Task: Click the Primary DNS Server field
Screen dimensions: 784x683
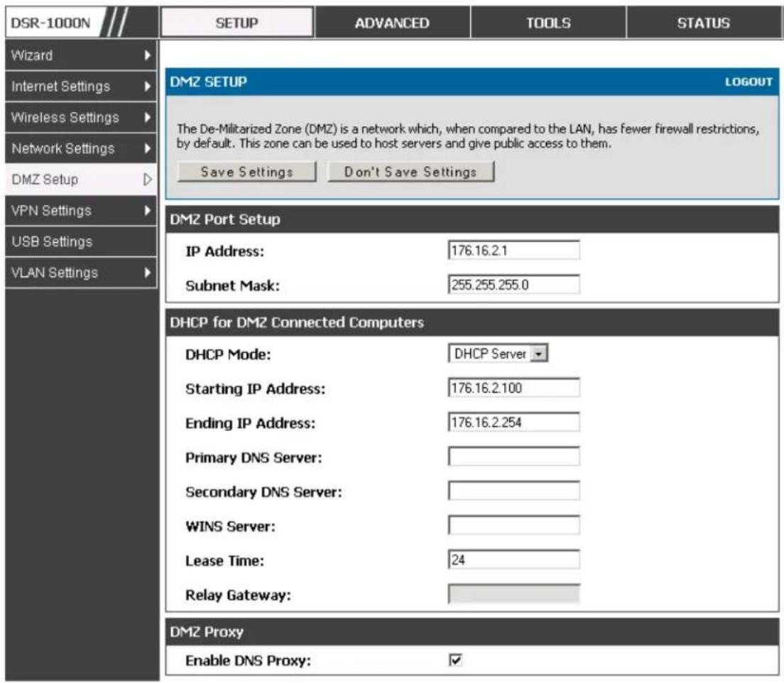Action: 514,457
